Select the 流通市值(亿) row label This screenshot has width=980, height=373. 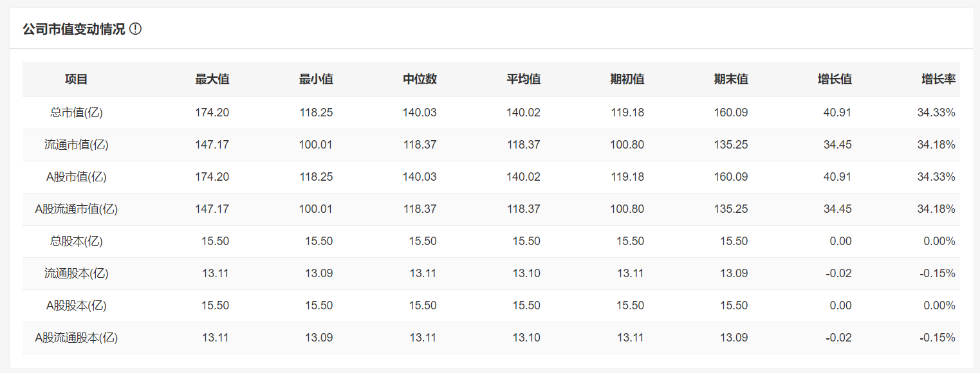(77, 145)
